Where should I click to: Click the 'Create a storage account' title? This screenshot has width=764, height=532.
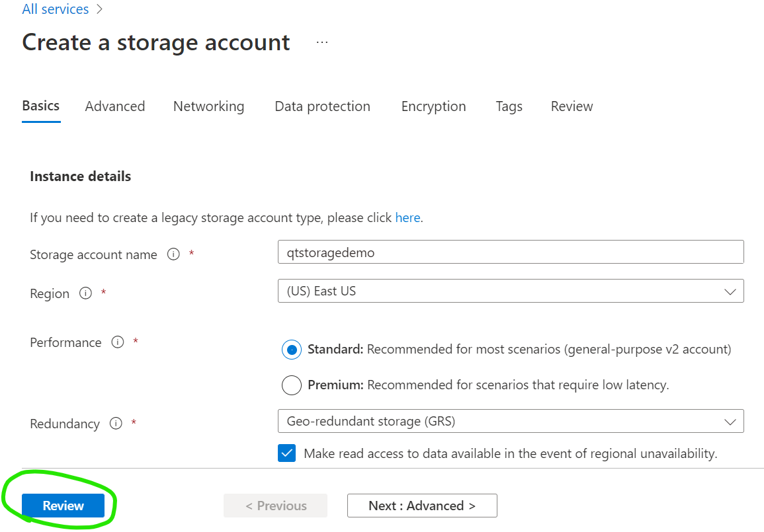(x=156, y=43)
